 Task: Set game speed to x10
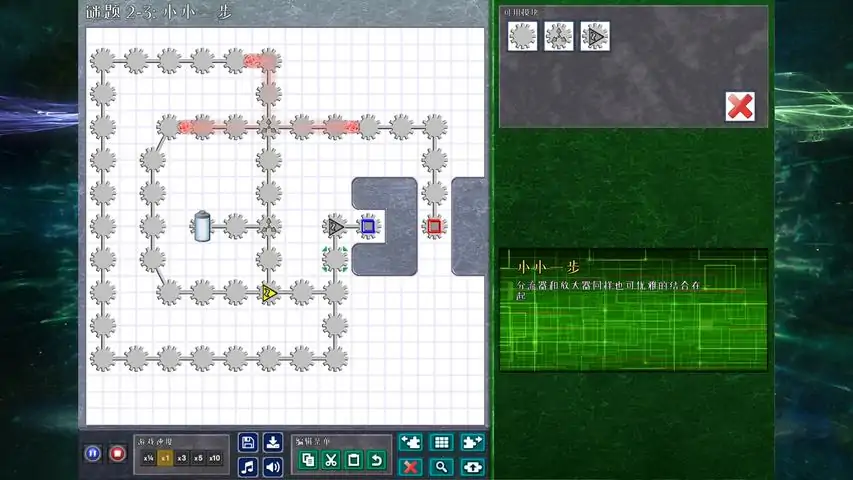tap(215, 458)
